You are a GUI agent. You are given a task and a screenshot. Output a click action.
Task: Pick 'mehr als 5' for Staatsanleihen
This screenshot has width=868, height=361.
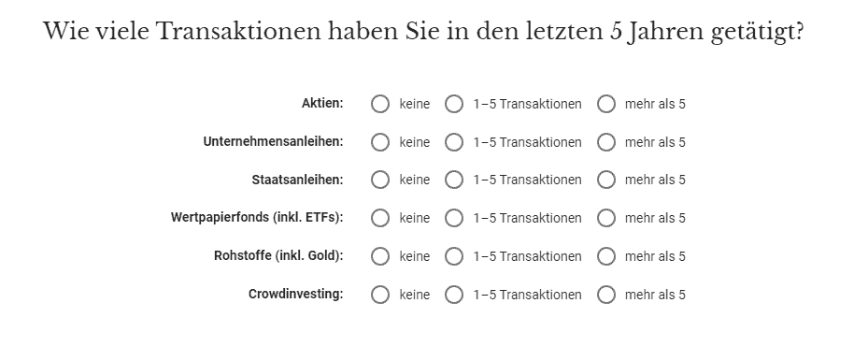pos(606,180)
